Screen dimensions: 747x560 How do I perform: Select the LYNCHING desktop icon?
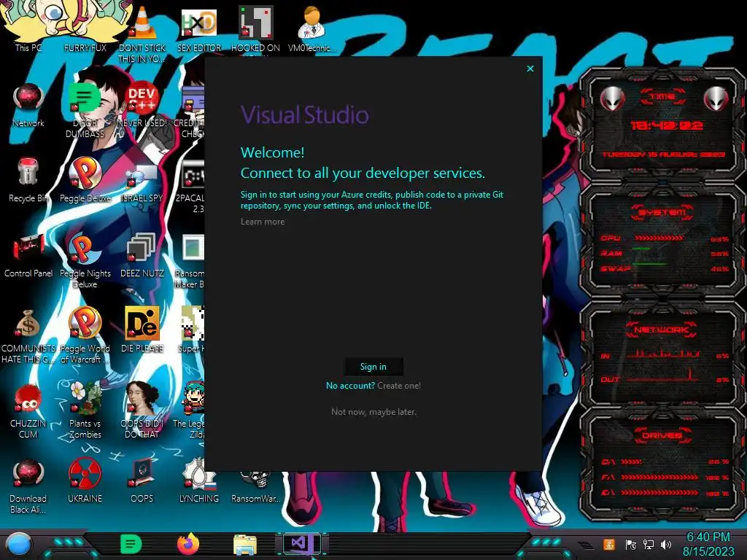[x=199, y=481]
